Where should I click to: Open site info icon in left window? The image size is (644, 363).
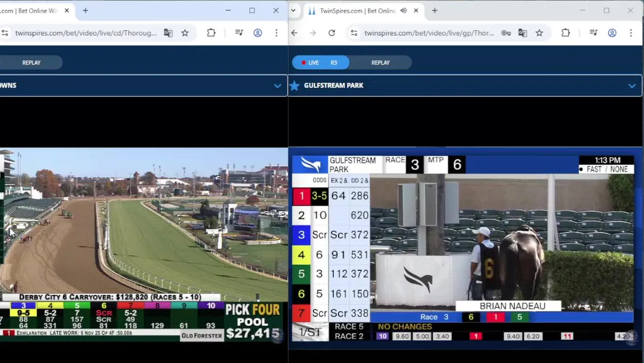(5, 33)
